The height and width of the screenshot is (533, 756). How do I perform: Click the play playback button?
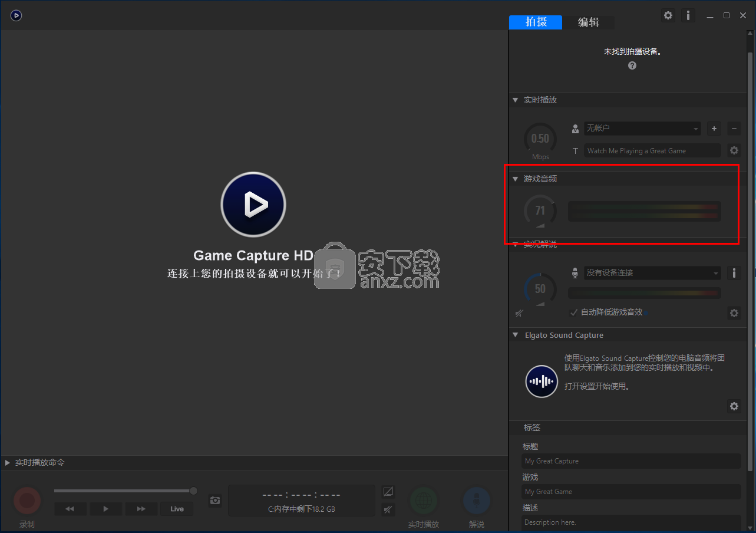pyautogui.click(x=105, y=509)
